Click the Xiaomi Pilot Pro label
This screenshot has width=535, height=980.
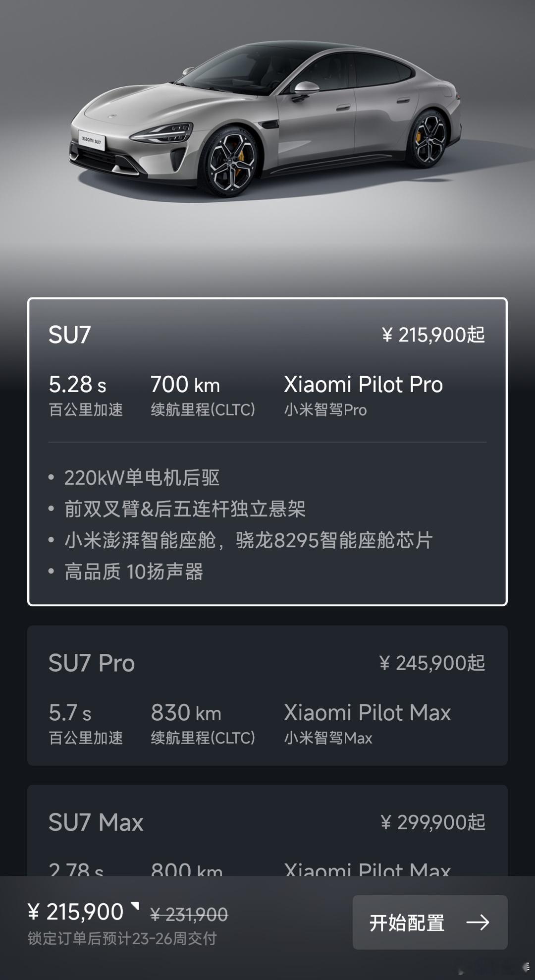pos(363,385)
